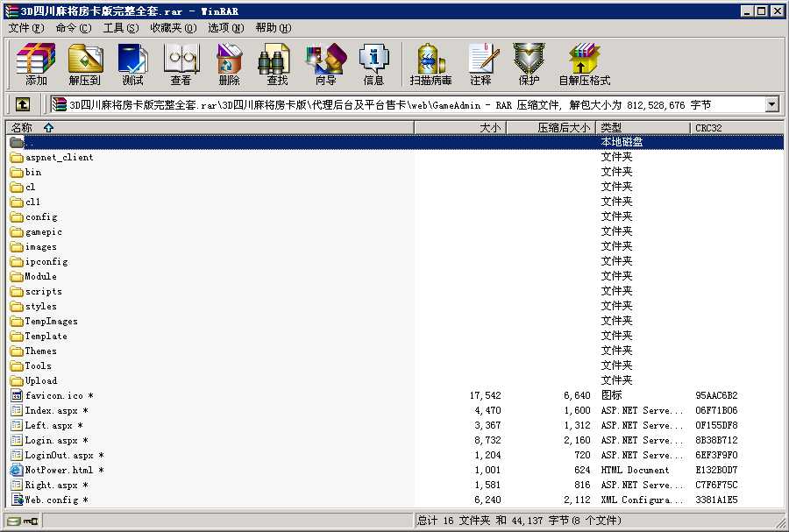Select the ipconfig folder row
This screenshot has width=789, height=532.
[x=394, y=261]
